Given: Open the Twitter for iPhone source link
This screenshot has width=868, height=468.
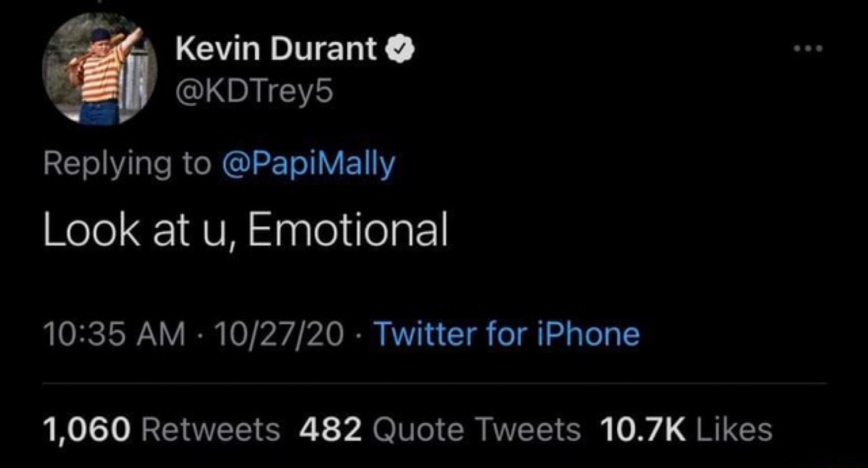Looking at the screenshot, I should [x=507, y=334].
